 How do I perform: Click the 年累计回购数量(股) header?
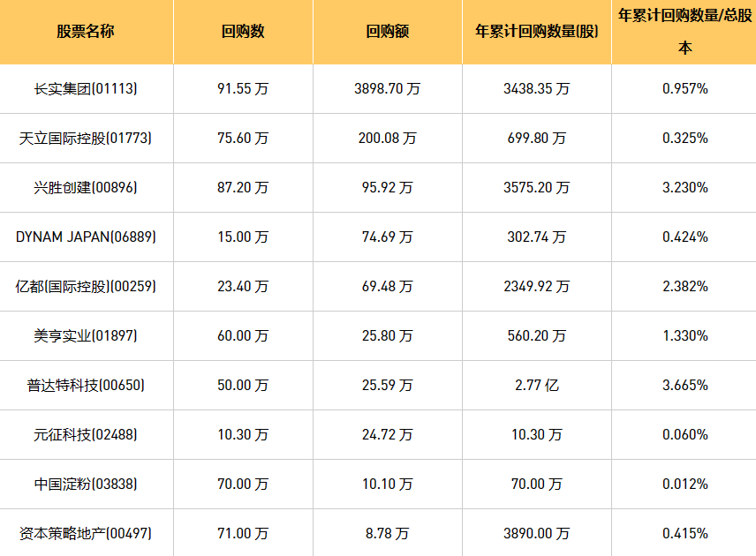tap(536, 32)
